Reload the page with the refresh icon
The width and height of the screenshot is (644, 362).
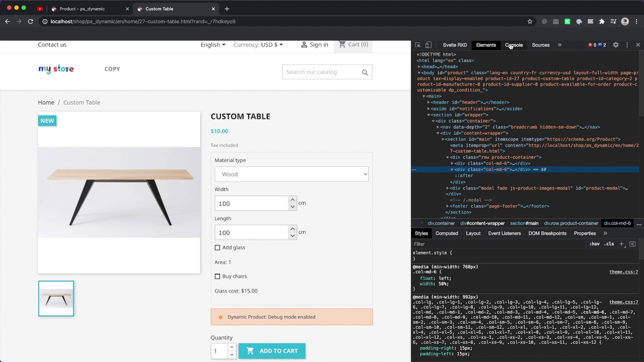tap(31, 22)
